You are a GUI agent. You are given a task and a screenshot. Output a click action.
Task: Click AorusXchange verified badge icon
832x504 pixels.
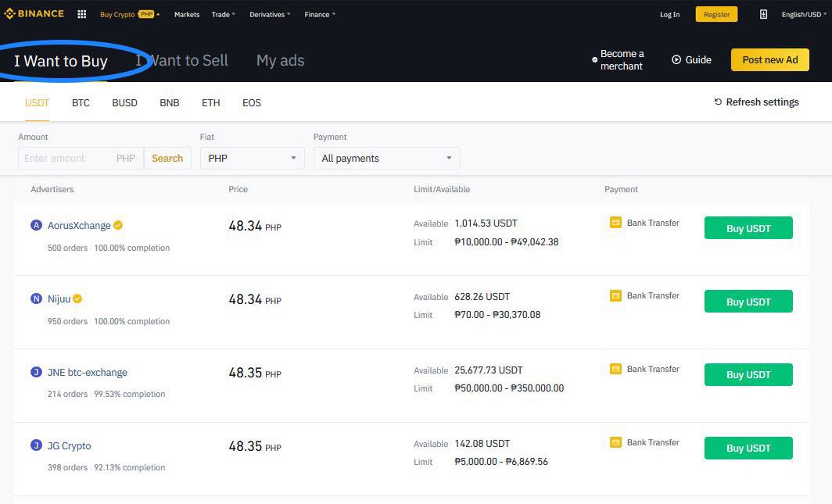(118, 225)
